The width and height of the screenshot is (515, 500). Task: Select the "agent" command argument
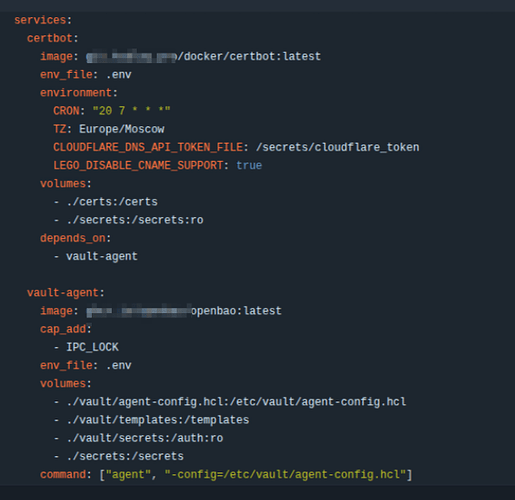click(x=128, y=474)
